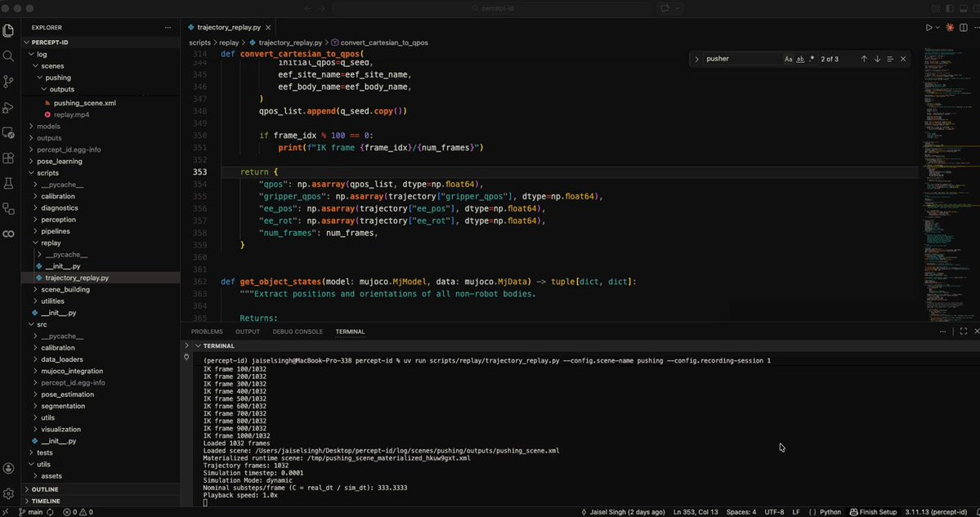The image size is (980, 517).
Task: Open the Run and Debug view
Action: click(9, 108)
